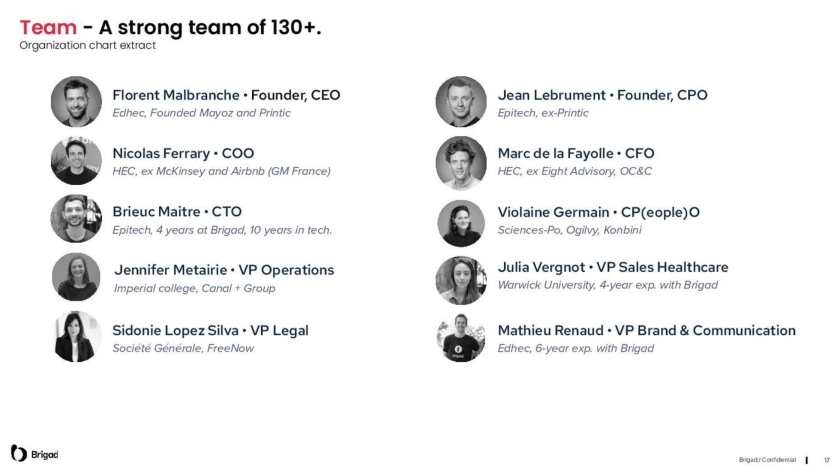Click the Brigad logo icon

[x=18, y=453]
